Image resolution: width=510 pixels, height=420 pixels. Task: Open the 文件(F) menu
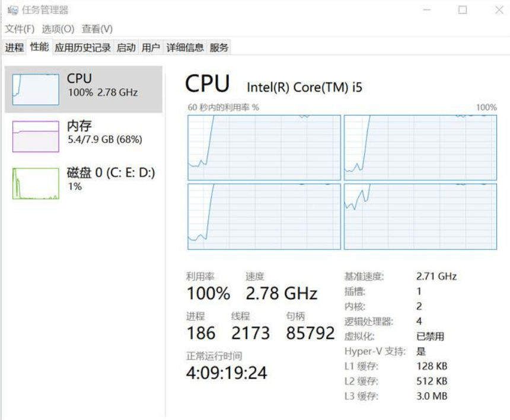[20, 29]
